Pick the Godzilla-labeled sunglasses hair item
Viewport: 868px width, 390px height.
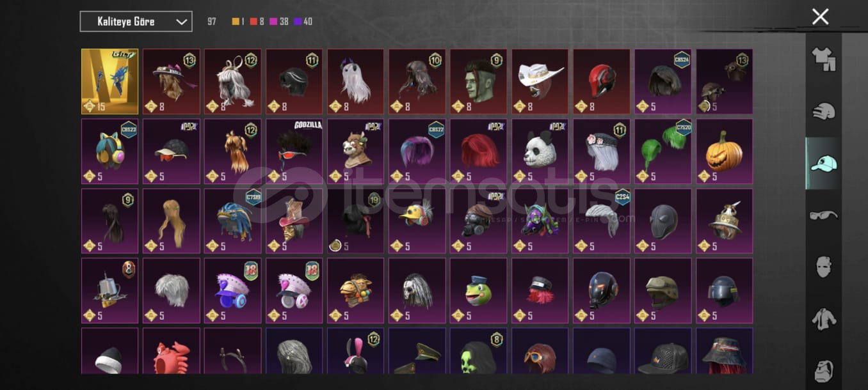coord(294,152)
